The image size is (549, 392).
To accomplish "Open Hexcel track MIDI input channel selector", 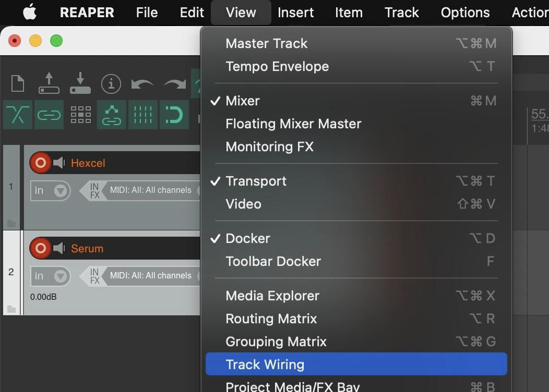I will tap(151, 190).
